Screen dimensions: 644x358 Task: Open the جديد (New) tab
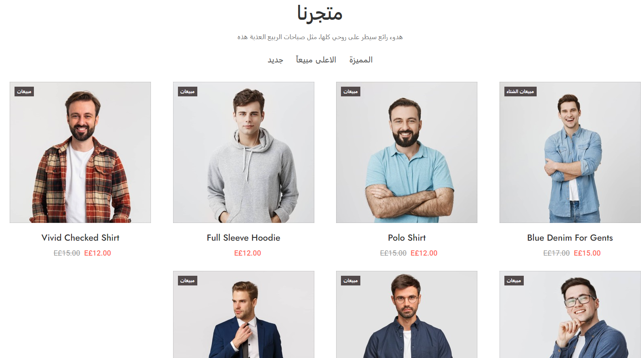[x=275, y=60]
